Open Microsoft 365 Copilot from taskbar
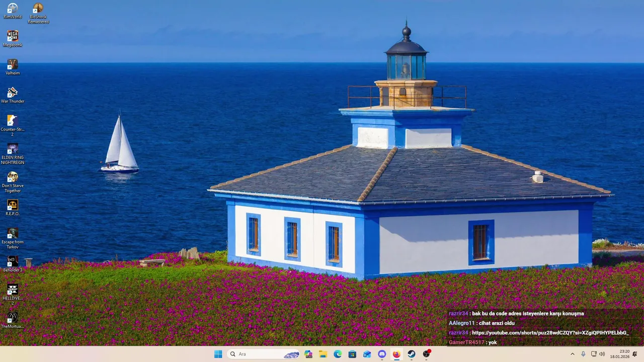 tap(308, 354)
